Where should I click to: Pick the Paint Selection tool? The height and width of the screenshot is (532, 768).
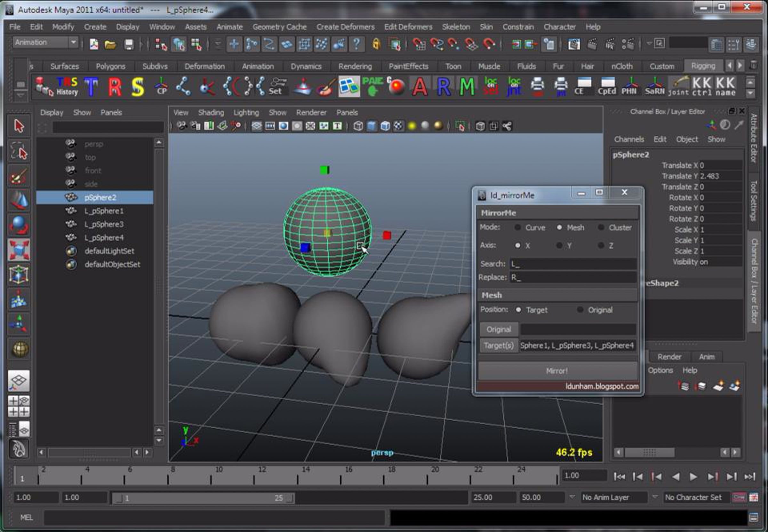coord(19,176)
